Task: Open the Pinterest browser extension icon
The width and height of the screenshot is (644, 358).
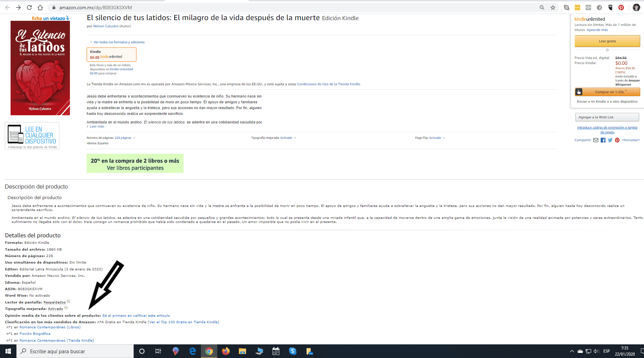Action: [x=621, y=8]
